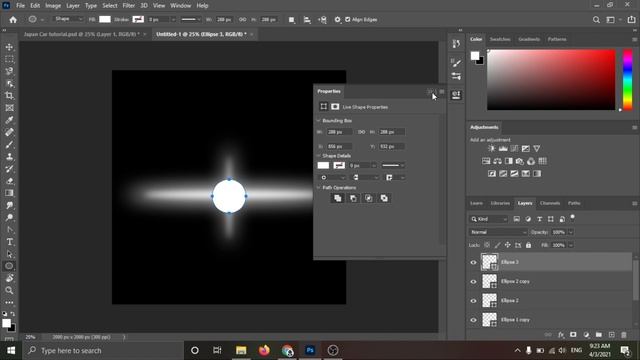Screen dimensions: 640x360
Task: Select the Lasso tool
Action: point(9,71)
